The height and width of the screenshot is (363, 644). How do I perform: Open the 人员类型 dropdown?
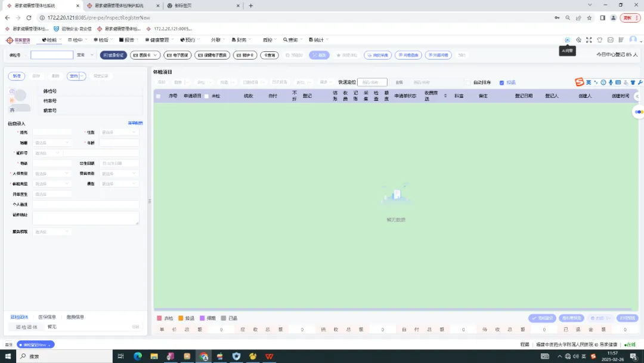(x=52, y=174)
